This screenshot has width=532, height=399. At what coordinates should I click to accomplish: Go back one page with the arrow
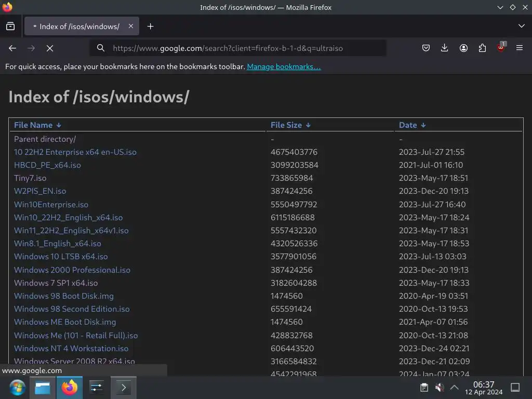(12, 48)
